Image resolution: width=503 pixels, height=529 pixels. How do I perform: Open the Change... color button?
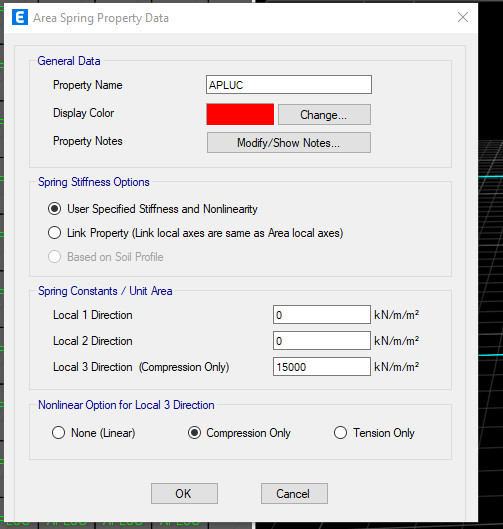(324, 114)
